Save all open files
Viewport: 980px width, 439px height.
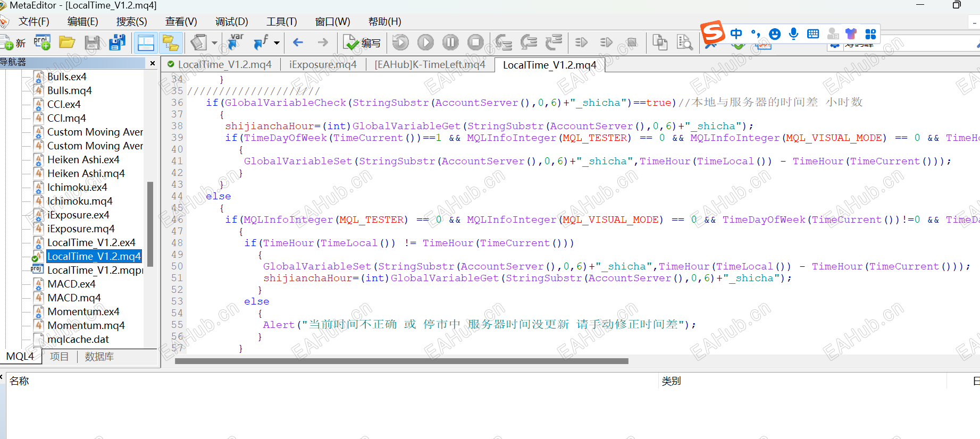point(117,43)
